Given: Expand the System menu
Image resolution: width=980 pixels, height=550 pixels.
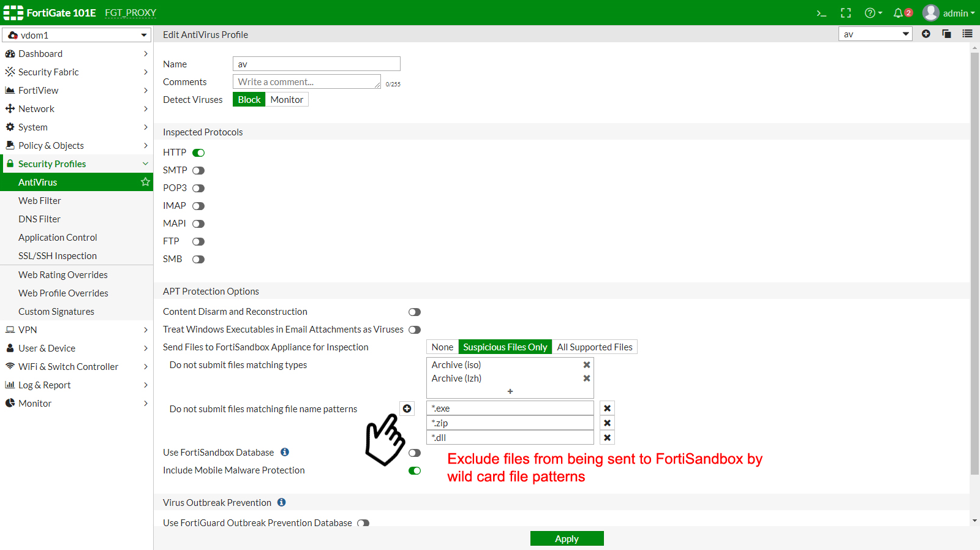Looking at the screenshot, I should 77,127.
